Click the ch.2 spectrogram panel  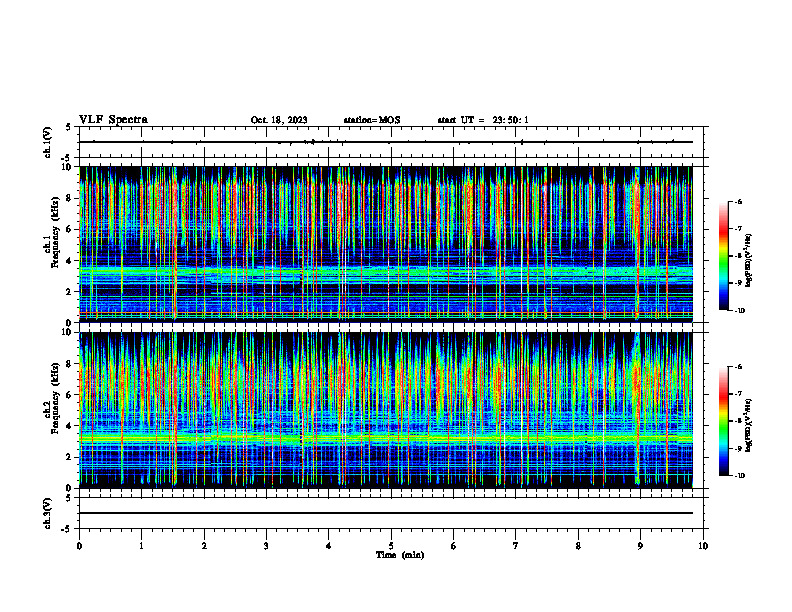(x=386, y=410)
